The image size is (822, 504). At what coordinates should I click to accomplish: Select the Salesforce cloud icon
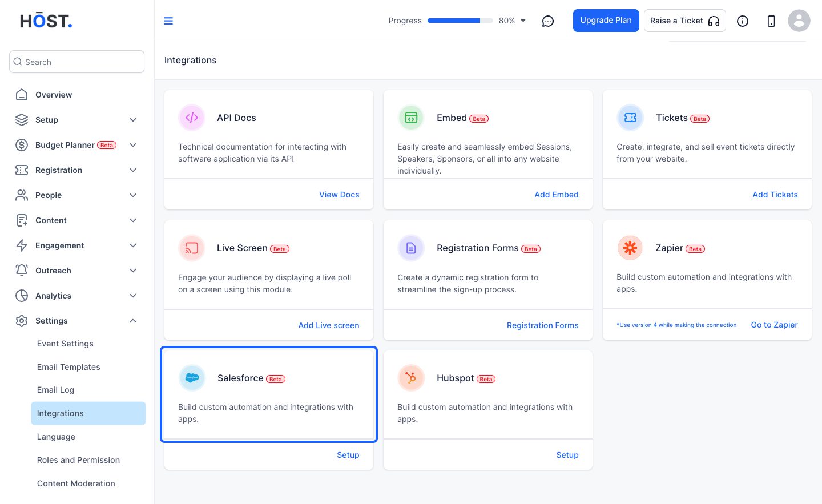tap(192, 378)
